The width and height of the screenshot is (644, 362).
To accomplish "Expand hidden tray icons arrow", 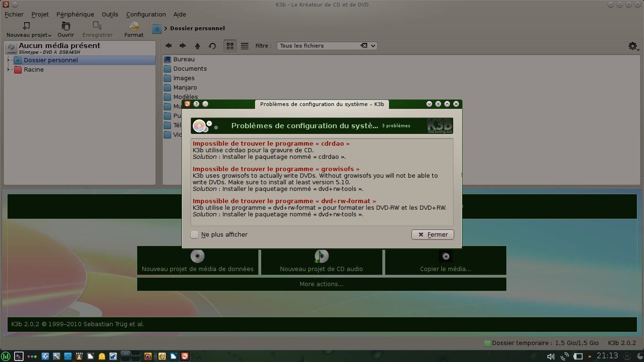I will [x=590, y=356].
